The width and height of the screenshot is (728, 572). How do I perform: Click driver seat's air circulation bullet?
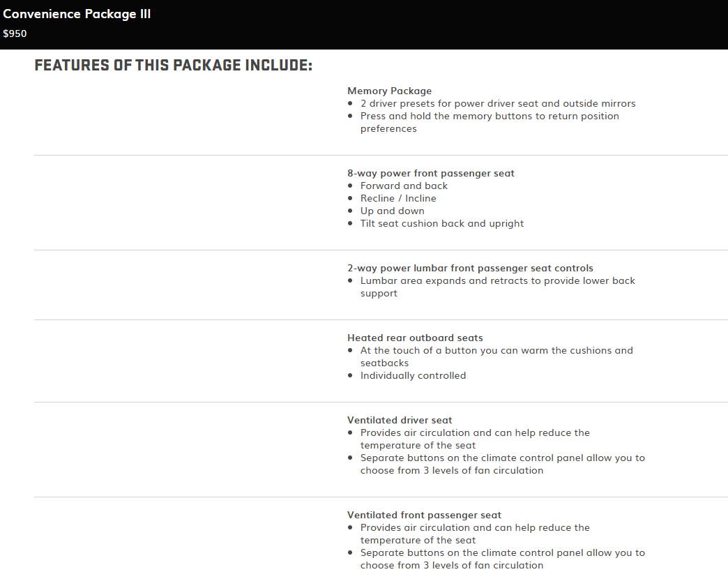tap(475, 439)
